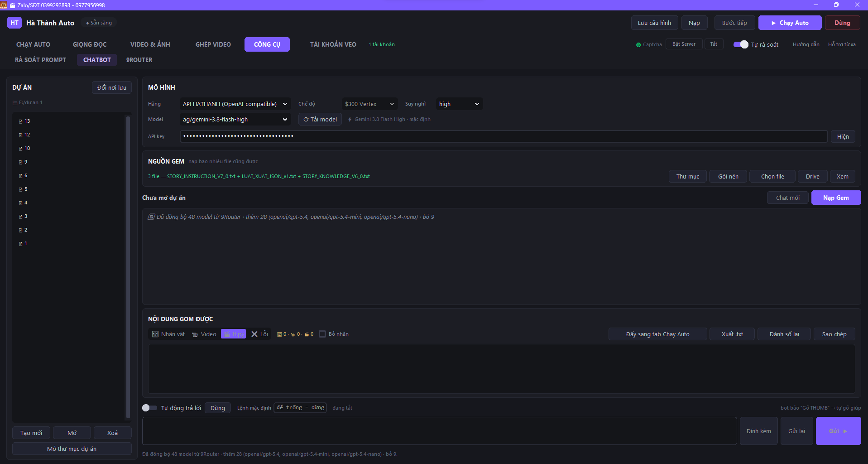Click the Lệnh mặc định field

pos(300,408)
